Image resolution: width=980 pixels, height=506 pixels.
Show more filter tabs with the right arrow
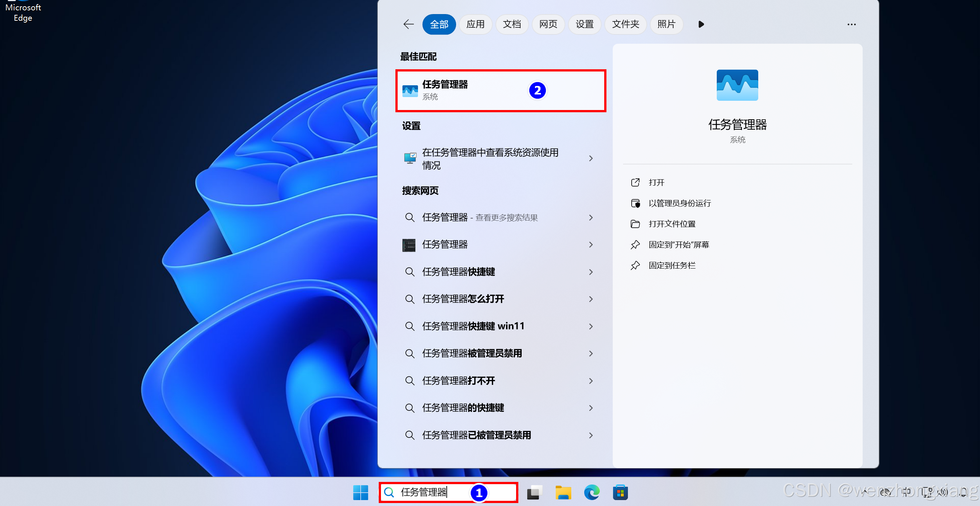click(x=701, y=24)
